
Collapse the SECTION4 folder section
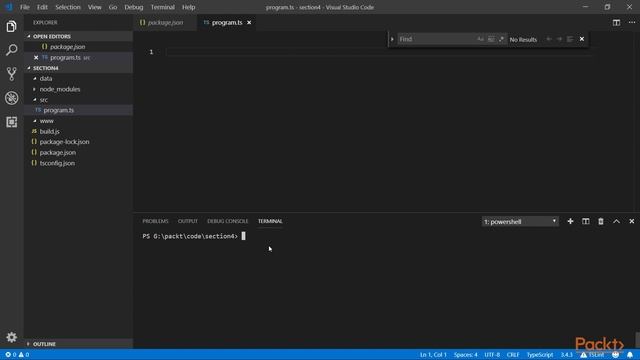click(x=78, y=68)
